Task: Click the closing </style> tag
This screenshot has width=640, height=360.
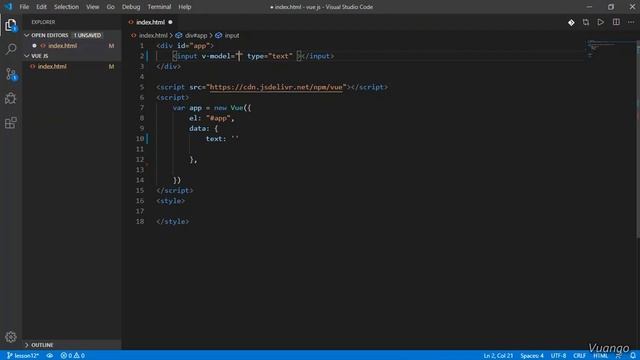Action: pos(173,221)
